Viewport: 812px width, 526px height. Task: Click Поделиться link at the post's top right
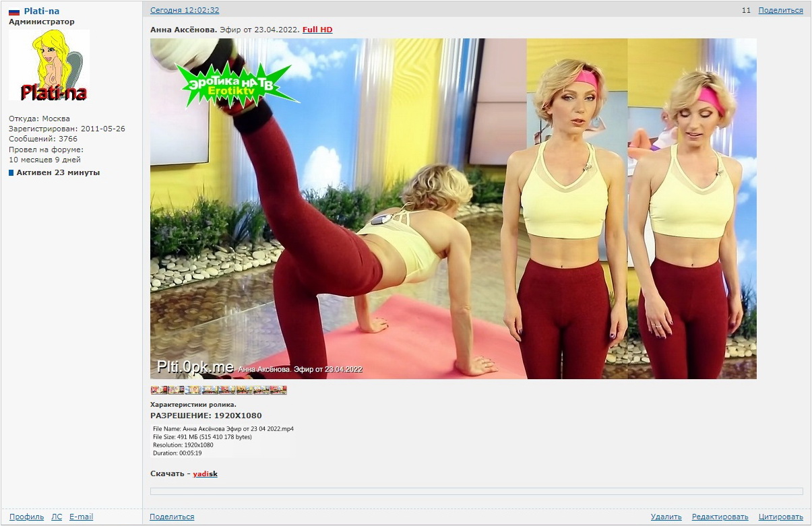(x=780, y=10)
